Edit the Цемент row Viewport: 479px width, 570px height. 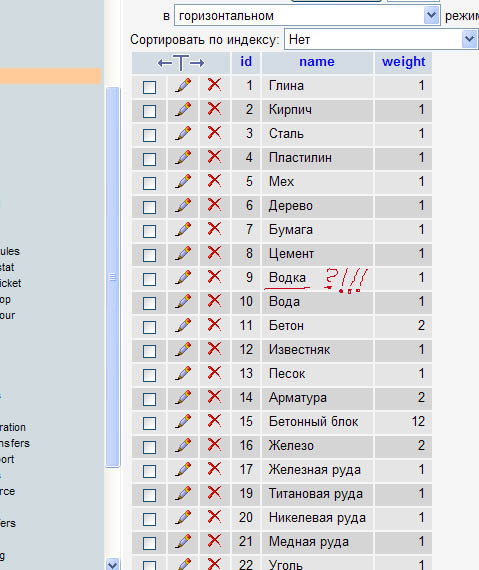point(182,253)
